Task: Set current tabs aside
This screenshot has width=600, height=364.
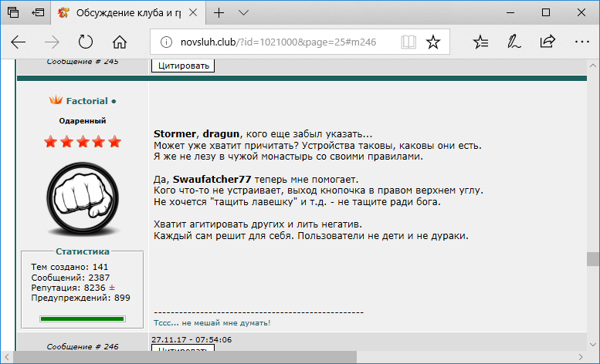Action: click(x=37, y=13)
